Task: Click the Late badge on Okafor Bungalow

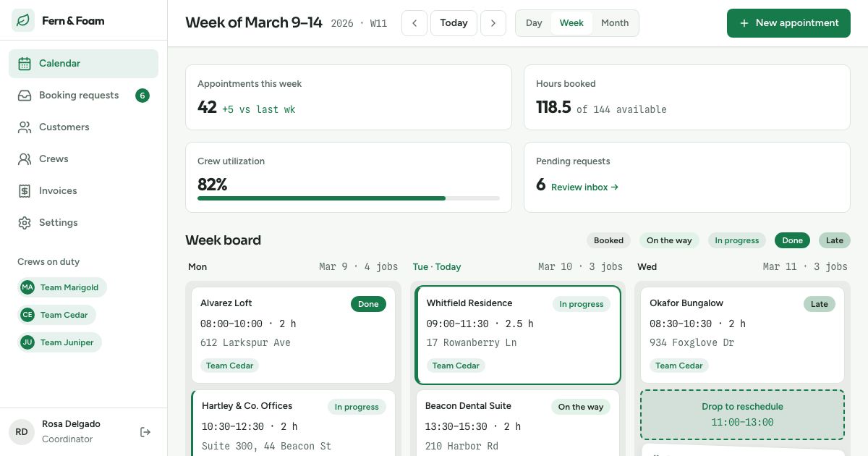Action: tap(820, 305)
